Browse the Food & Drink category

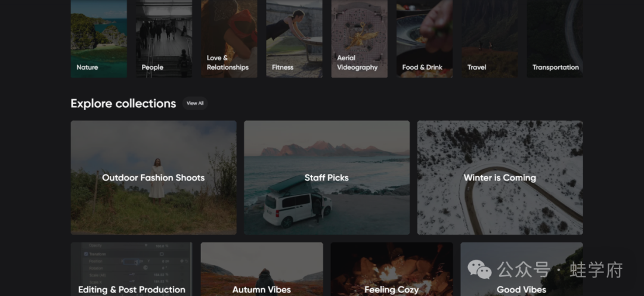pyautogui.click(x=424, y=39)
